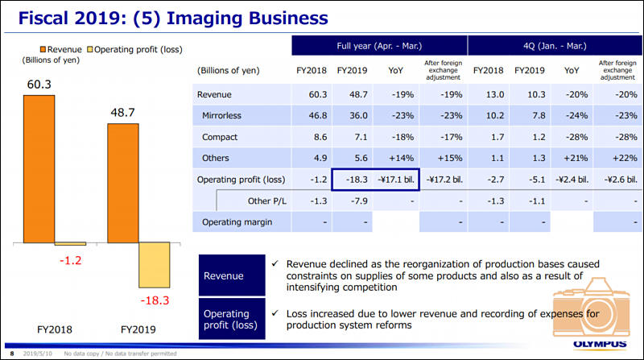Image resolution: width=644 pixels, height=360 pixels.
Task: Click the 4Q Revenue FY2019 value '10.3'
Action: tap(536, 94)
